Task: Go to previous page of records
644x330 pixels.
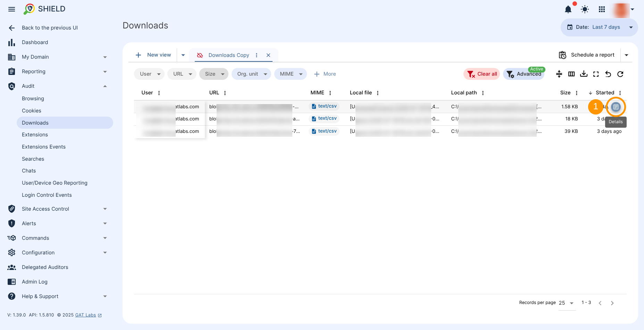Action: point(600,303)
